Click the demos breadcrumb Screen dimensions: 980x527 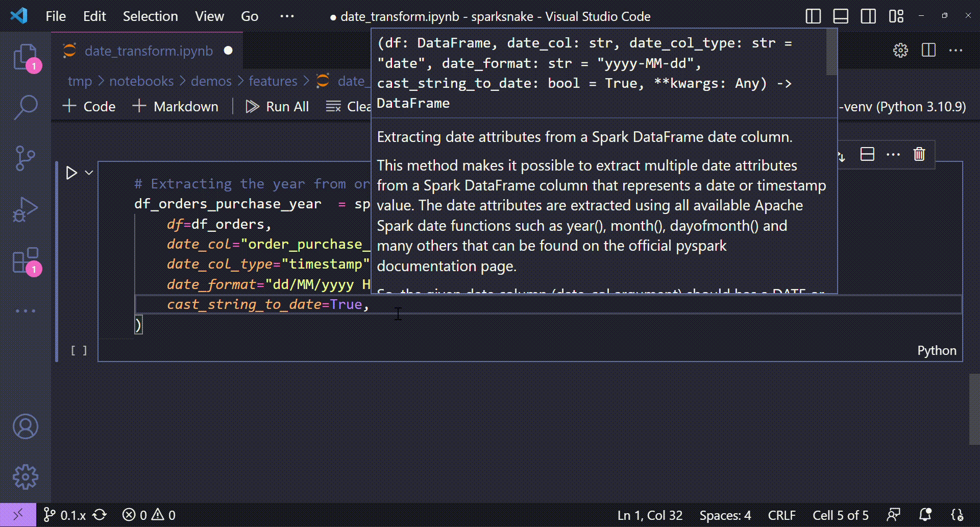211,81
